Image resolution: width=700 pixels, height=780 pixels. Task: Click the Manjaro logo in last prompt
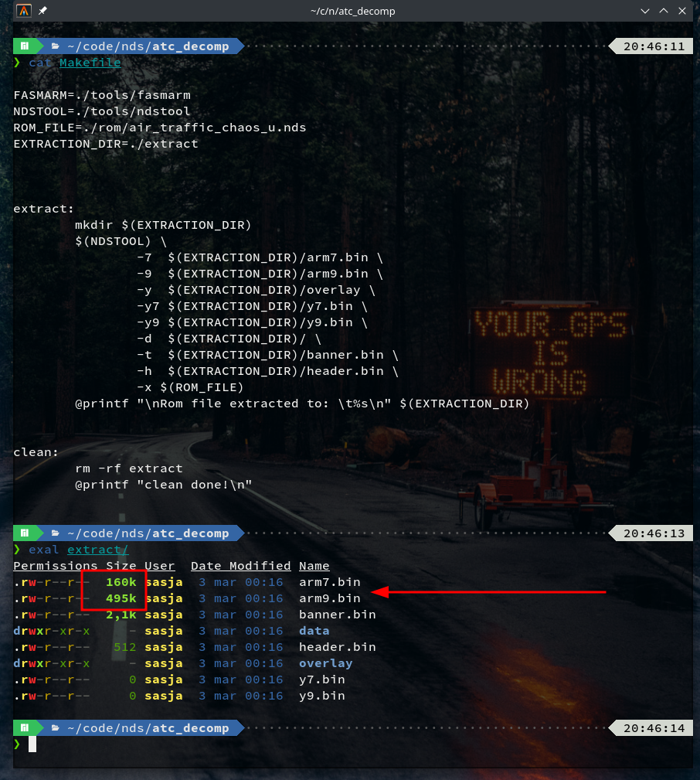(25, 728)
